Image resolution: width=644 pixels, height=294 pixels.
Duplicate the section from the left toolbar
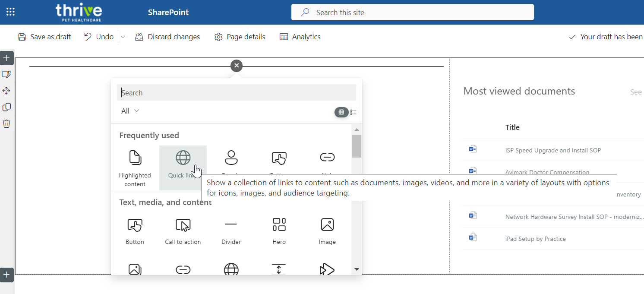(6, 107)
